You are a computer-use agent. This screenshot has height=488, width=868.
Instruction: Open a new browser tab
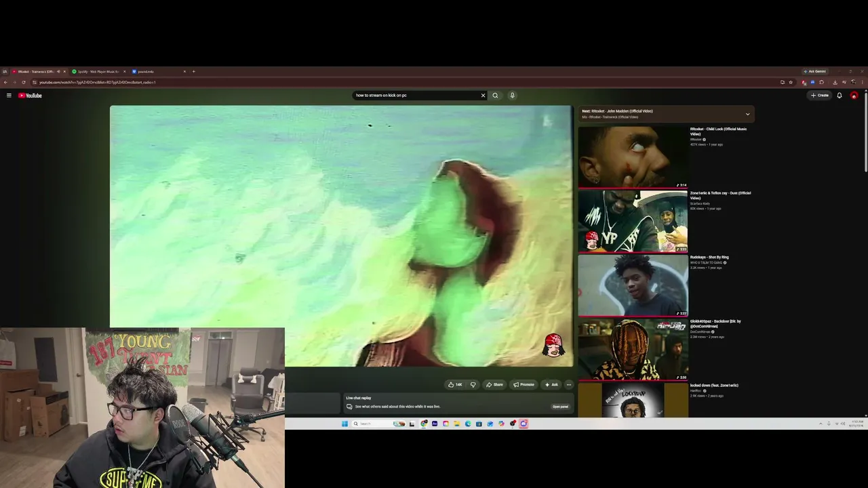pos(193,72)
